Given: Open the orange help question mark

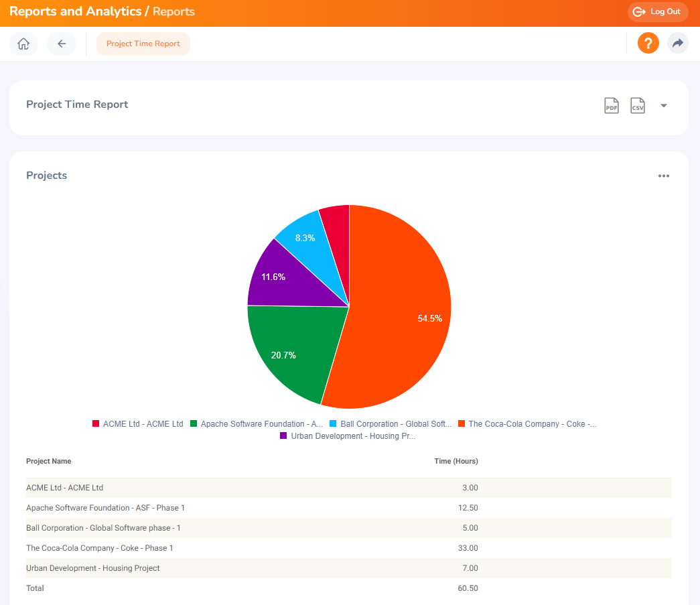Looking at the screenshot, I should pyautogui.click(x=648, y=44).
